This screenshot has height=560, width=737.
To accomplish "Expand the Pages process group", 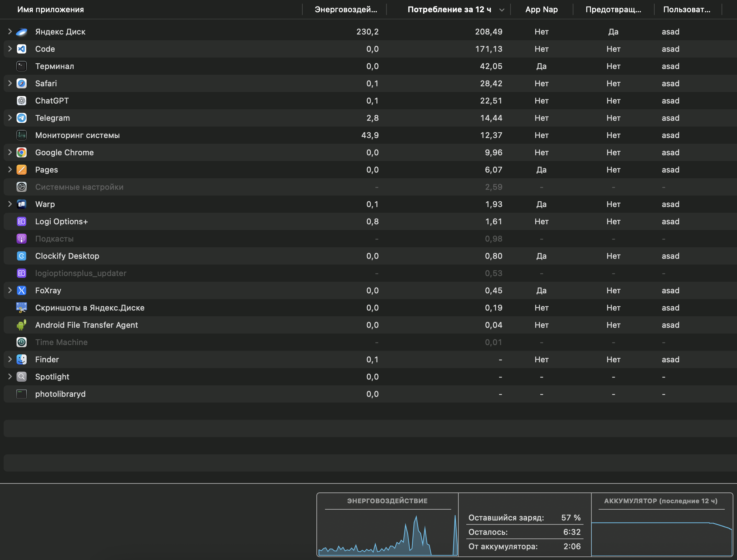I will tap(10, 170).
